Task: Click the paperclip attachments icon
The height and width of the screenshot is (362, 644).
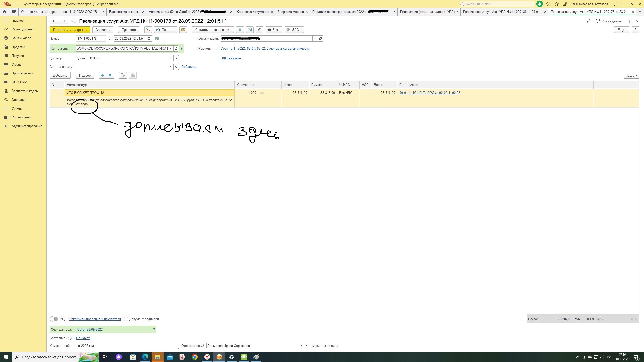Action: point(260,30)
